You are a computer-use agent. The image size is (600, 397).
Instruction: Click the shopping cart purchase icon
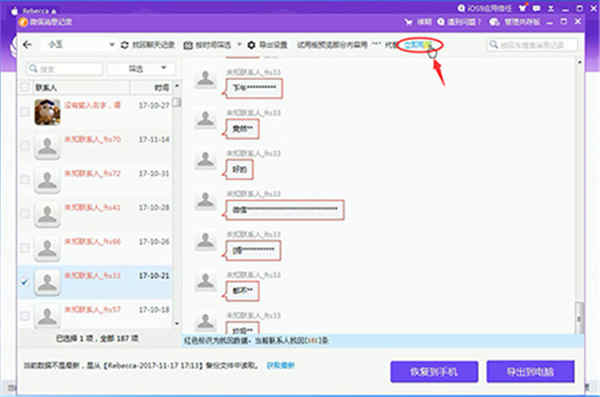tap(408, 22)
